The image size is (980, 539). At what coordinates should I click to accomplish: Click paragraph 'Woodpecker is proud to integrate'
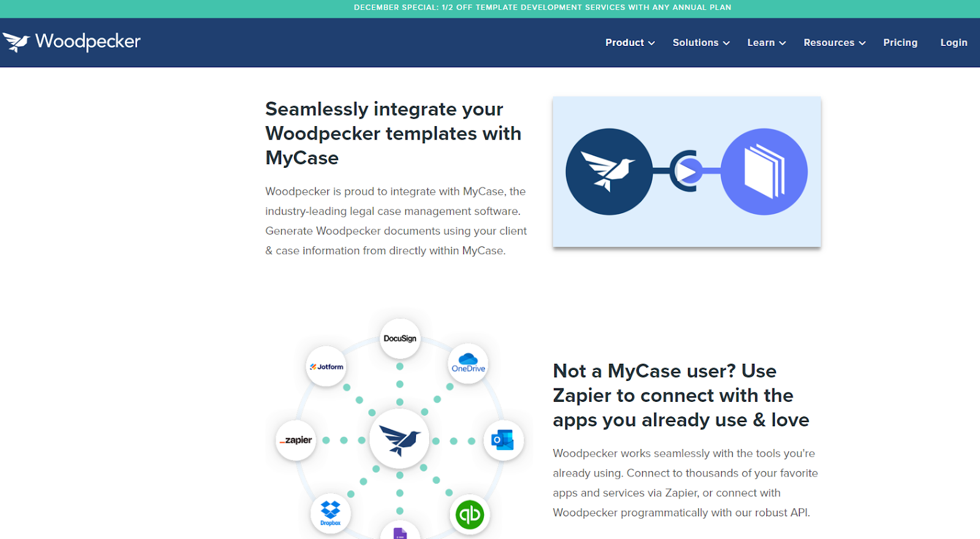coord(396,221)
